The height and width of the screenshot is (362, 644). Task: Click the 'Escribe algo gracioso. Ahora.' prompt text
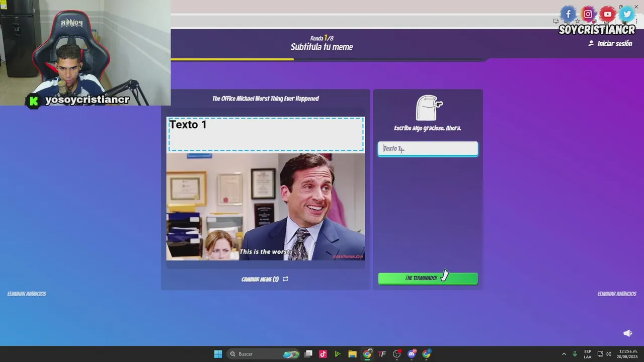(x=428, y=128)
